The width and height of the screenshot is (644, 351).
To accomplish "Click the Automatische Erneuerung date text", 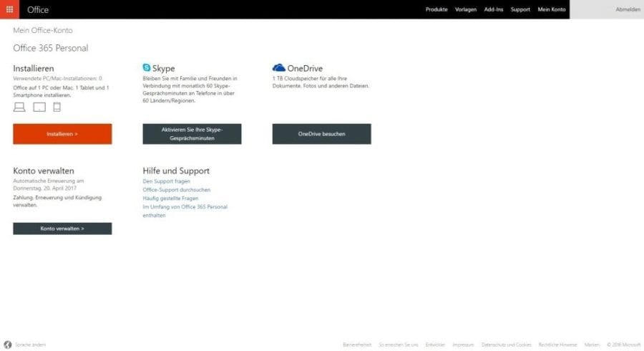I will coord(49,185).
